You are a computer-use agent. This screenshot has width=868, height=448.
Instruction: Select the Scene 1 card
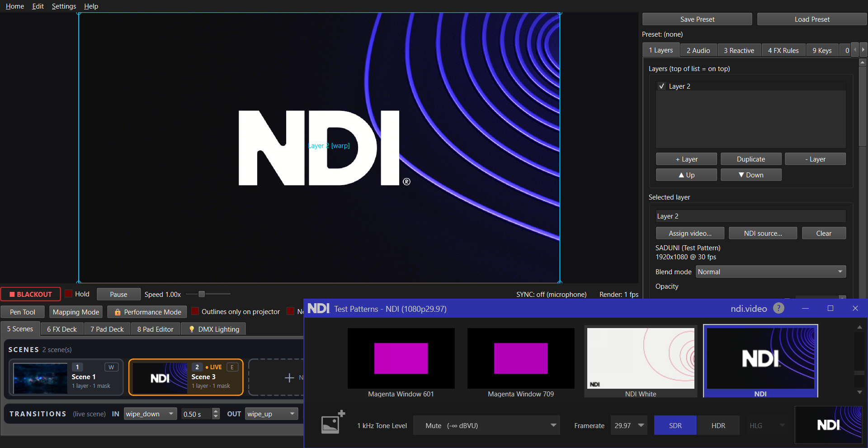pos(66,377)
